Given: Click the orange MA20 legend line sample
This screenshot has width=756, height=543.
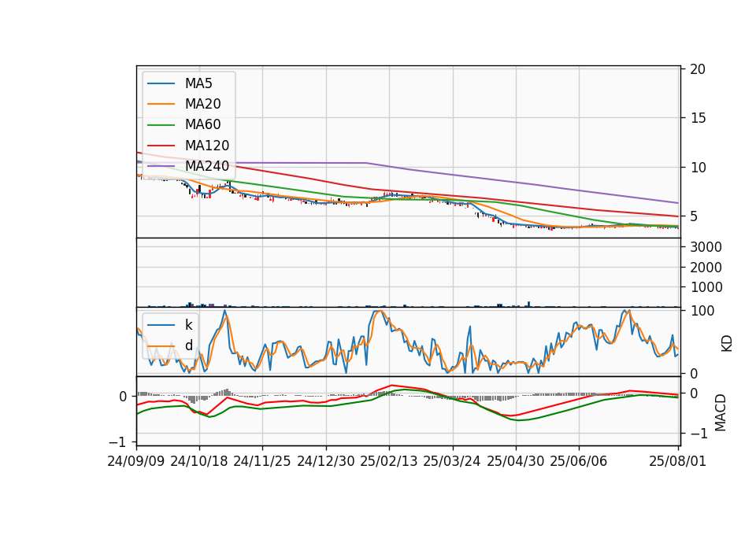Looking at the screenshot, I should tap(161, 104).
